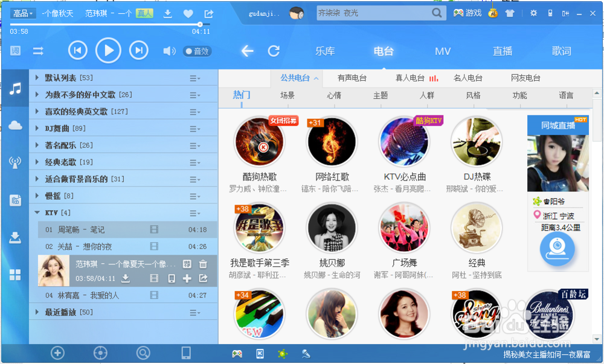
Task: Expand the 为数不多的好中文歌 playlist
Action: pos(37,95)
